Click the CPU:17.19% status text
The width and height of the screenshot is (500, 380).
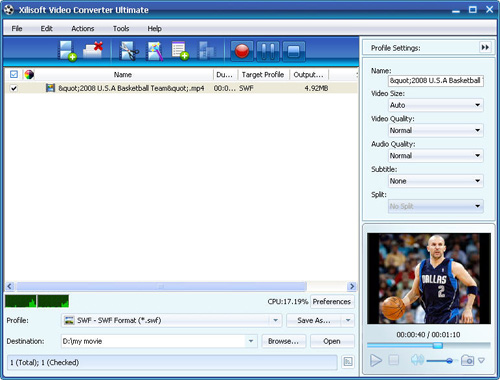point(288,301)
